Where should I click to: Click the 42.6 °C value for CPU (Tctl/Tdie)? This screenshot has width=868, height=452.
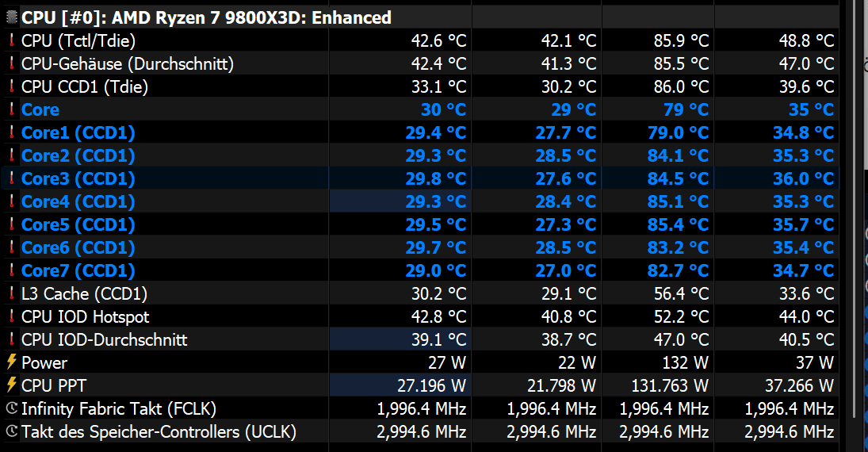pos(438,40)
